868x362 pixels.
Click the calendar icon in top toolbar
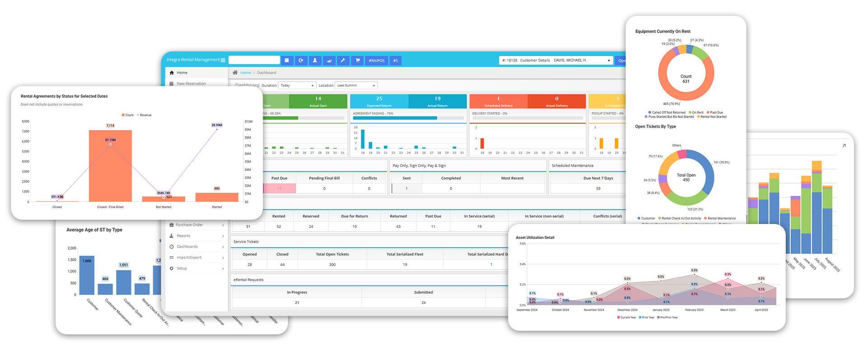tap(287, 61)
